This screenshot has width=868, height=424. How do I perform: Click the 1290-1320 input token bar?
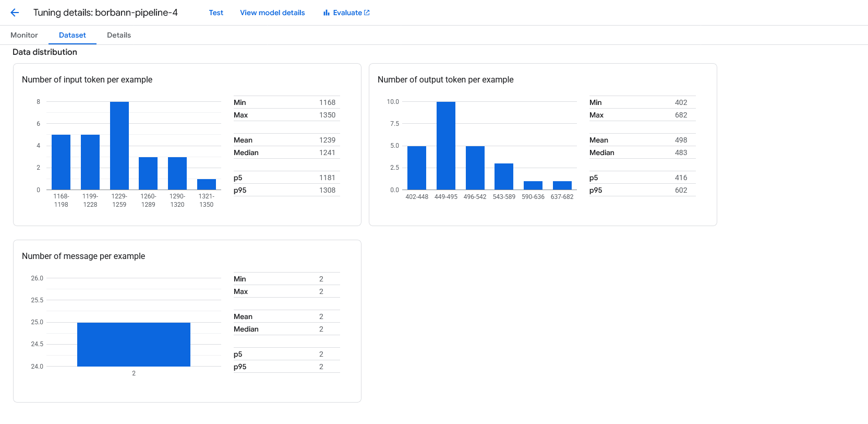coord(177,173)
